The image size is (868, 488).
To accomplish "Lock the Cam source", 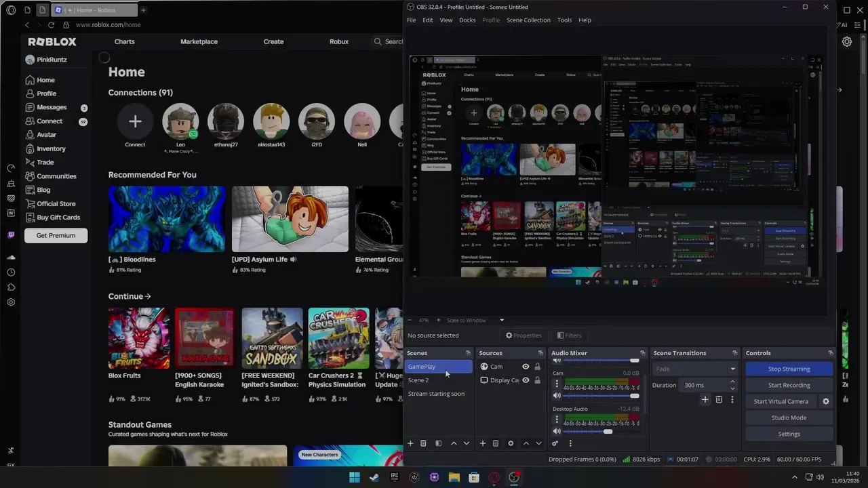I will (537, 367).
